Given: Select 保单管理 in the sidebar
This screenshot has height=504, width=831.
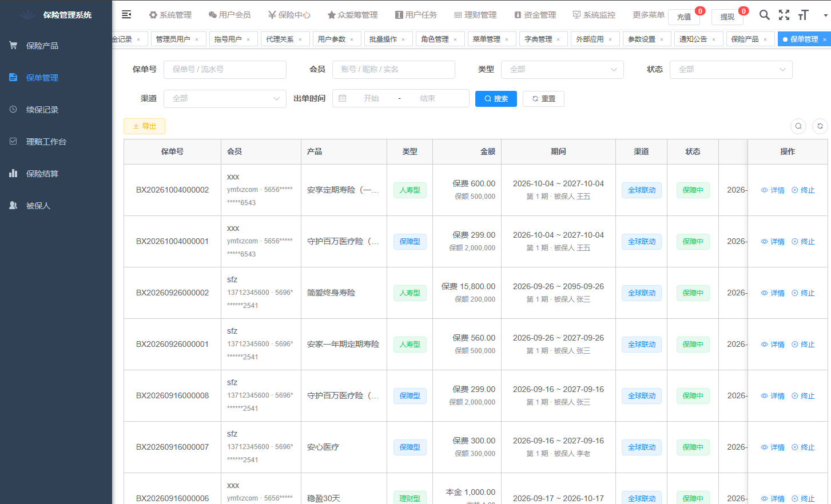Looking at the screenshot, I should 56,77.
